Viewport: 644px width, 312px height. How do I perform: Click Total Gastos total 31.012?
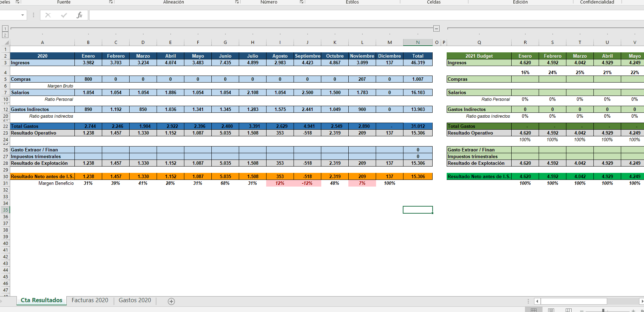click(418, 126)
